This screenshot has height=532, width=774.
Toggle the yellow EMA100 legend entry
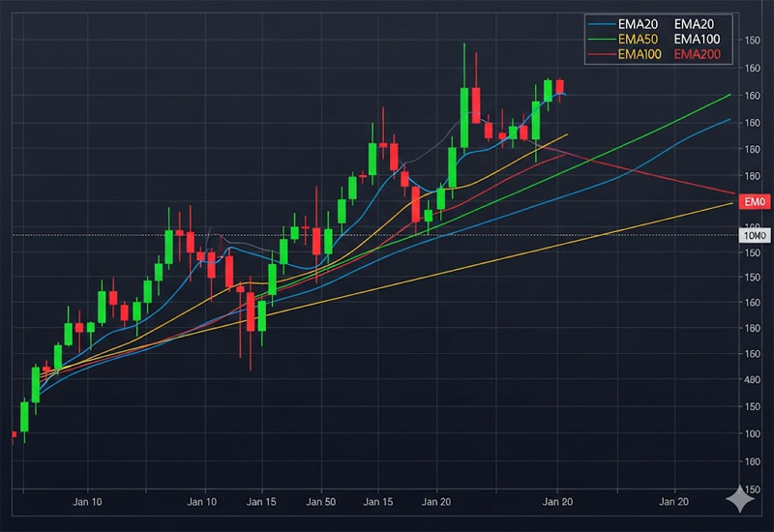click(x=640, y=55)
